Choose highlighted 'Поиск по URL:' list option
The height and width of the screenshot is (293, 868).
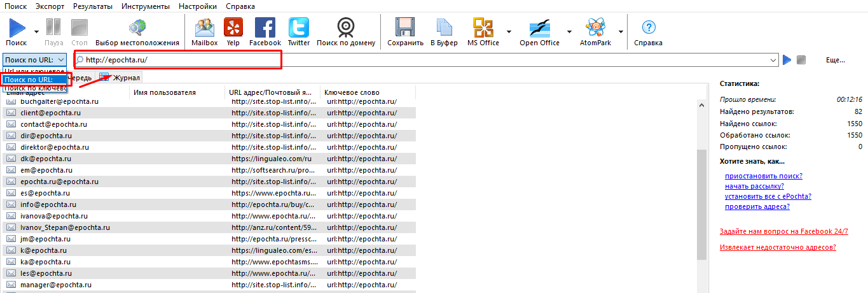pos(34,80)
